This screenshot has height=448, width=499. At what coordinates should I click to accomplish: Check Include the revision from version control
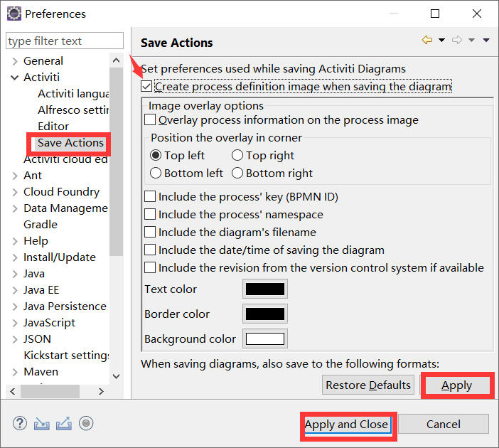click(150, 268)
